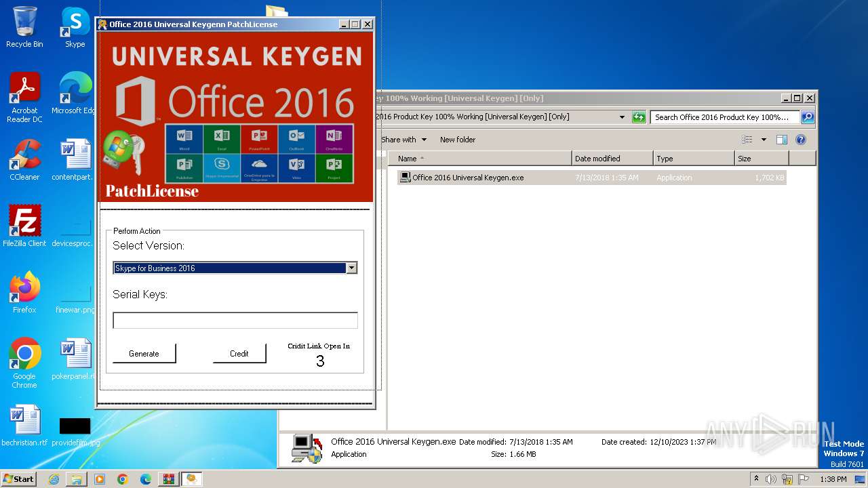Image resolution: width=868 pixels, height=488 pixels.
Task: Click the file size 1,702 KB cell
Action: pyautogui.click(x=769, y=178)
